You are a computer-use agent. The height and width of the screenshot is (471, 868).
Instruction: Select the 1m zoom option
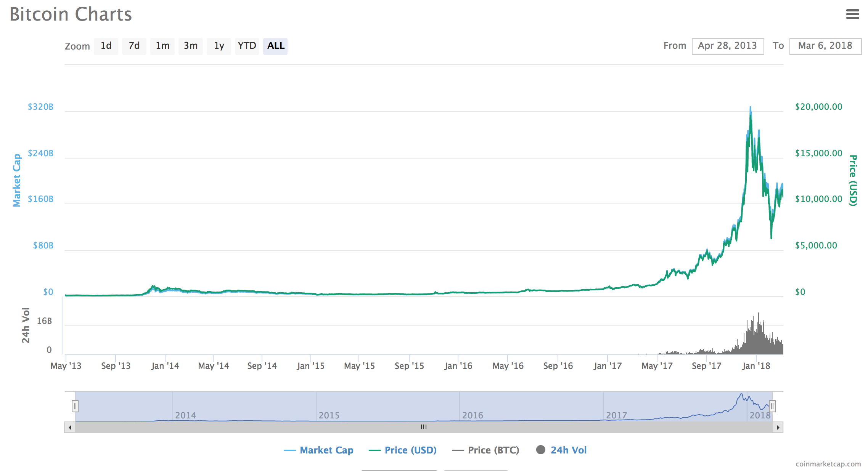[x=162, y=46]
